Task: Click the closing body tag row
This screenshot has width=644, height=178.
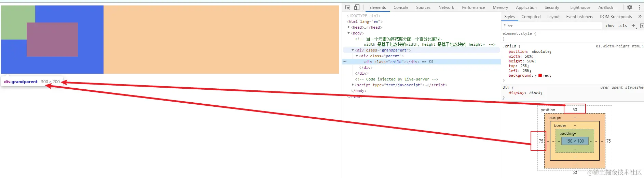Action: [358, 91]
